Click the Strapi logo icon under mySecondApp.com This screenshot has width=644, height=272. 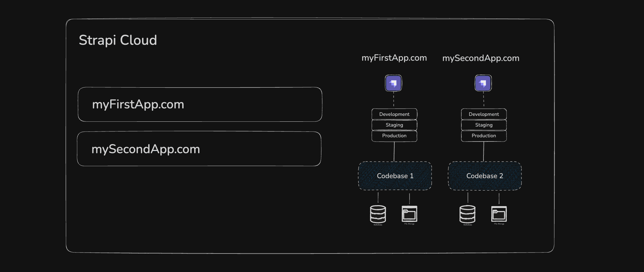pos(483,83)
